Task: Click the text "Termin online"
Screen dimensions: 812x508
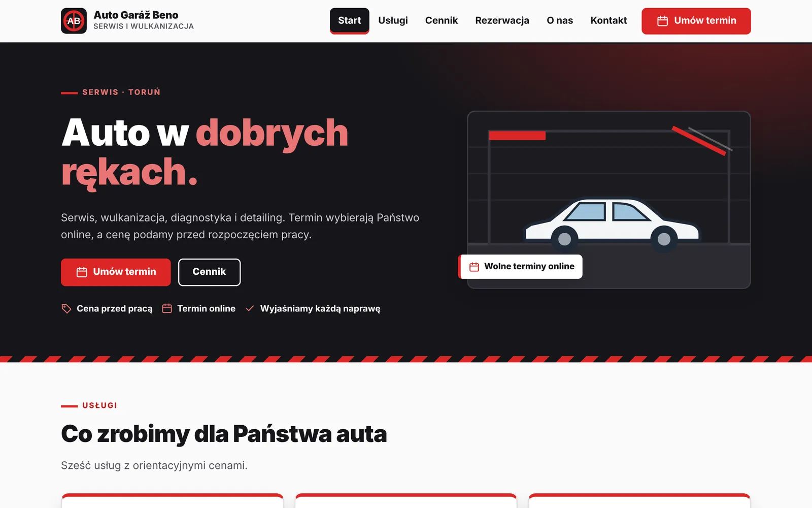Action: 206,308
